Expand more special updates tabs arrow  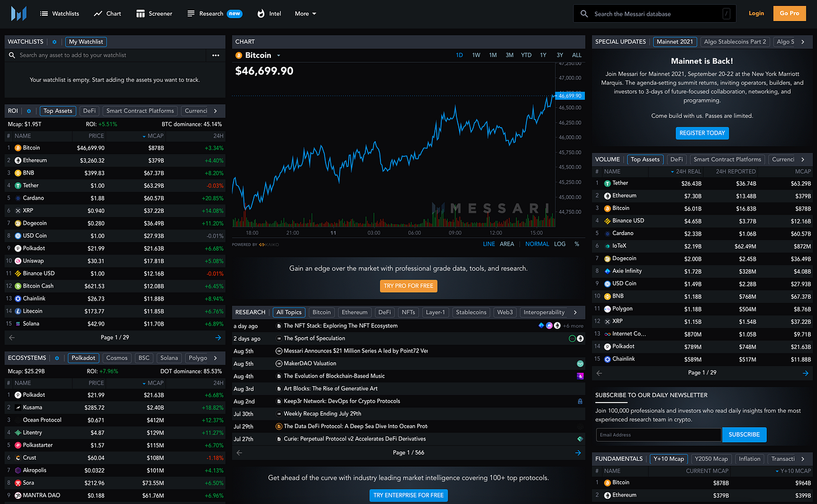click(x=803, y=42)
